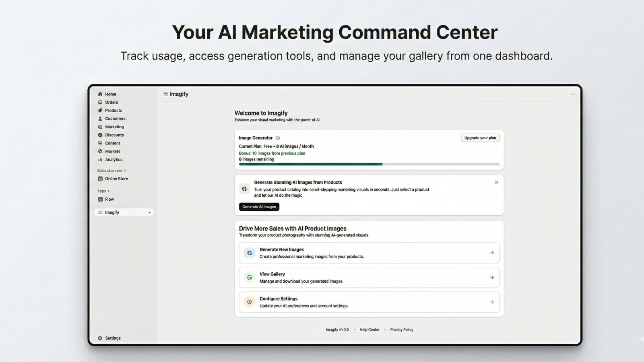644x362 pixels.
Task: Open Orders from the sidebar icon
Action: [100, 102]
